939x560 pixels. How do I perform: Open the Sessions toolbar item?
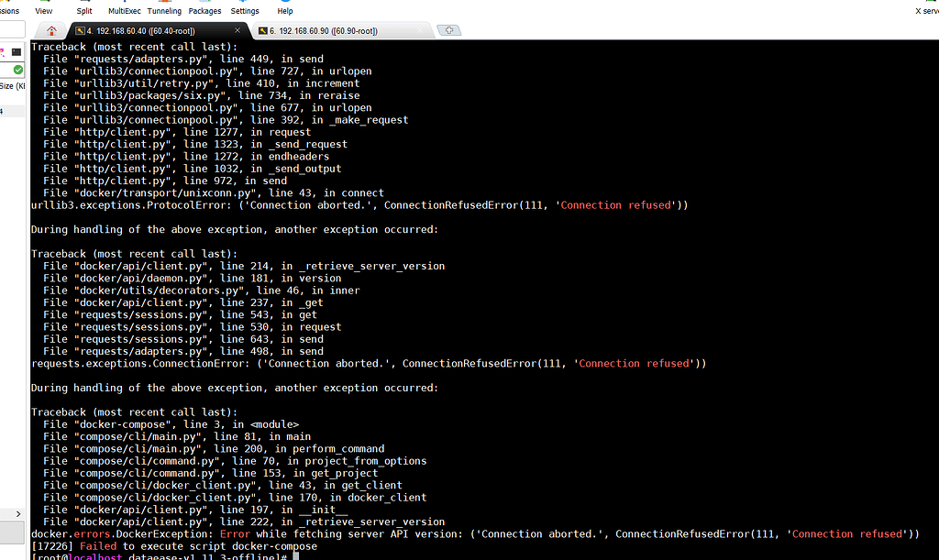coord(9,11)
